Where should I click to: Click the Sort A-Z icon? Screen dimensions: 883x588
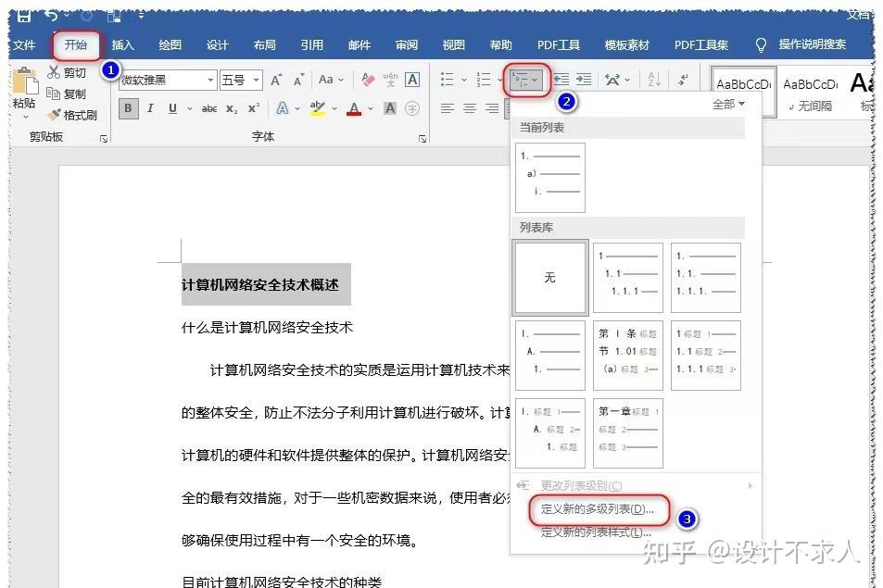[654, 80]
